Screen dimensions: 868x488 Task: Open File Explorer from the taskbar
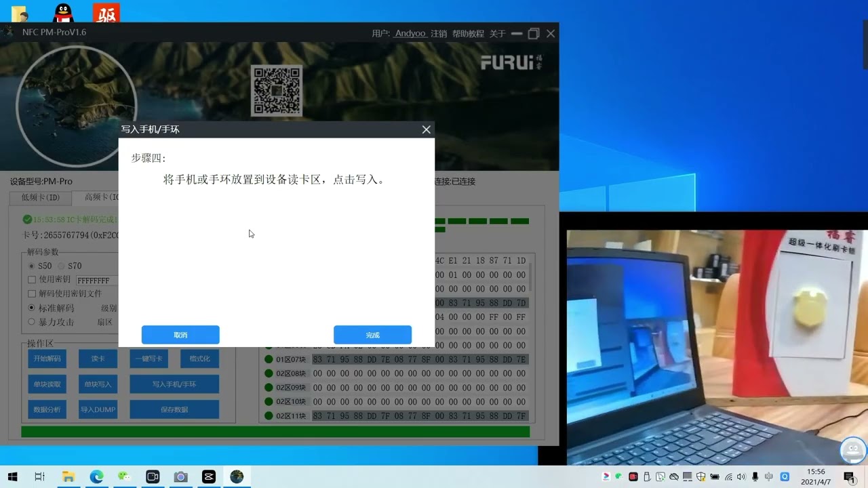point(68,477)
